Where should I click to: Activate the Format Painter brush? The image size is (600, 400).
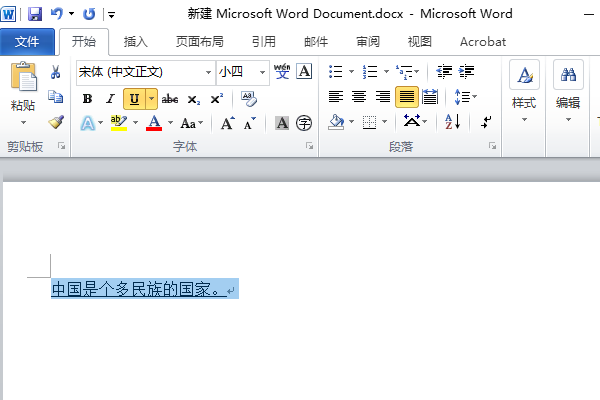coord(56,122)
